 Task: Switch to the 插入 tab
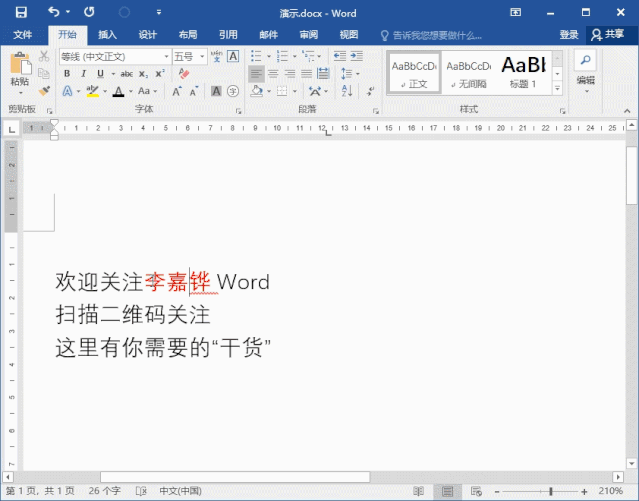pyautogui.click(x=108, y=35)
